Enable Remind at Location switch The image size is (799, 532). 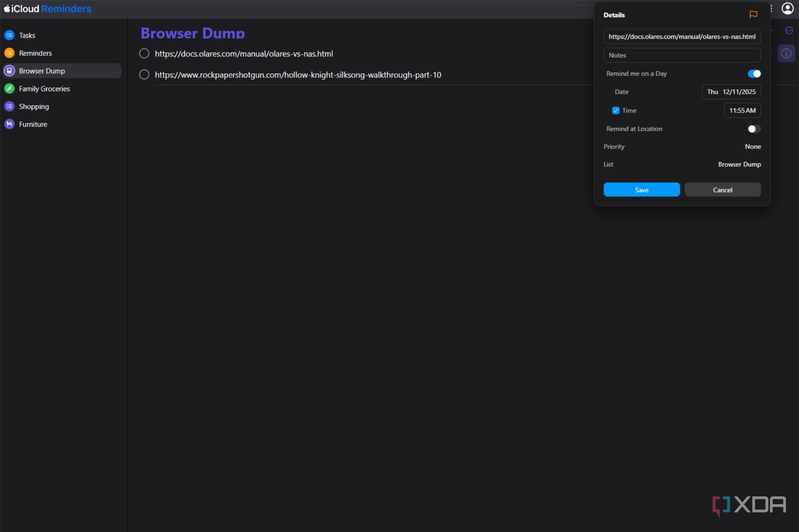pos(754,129)
